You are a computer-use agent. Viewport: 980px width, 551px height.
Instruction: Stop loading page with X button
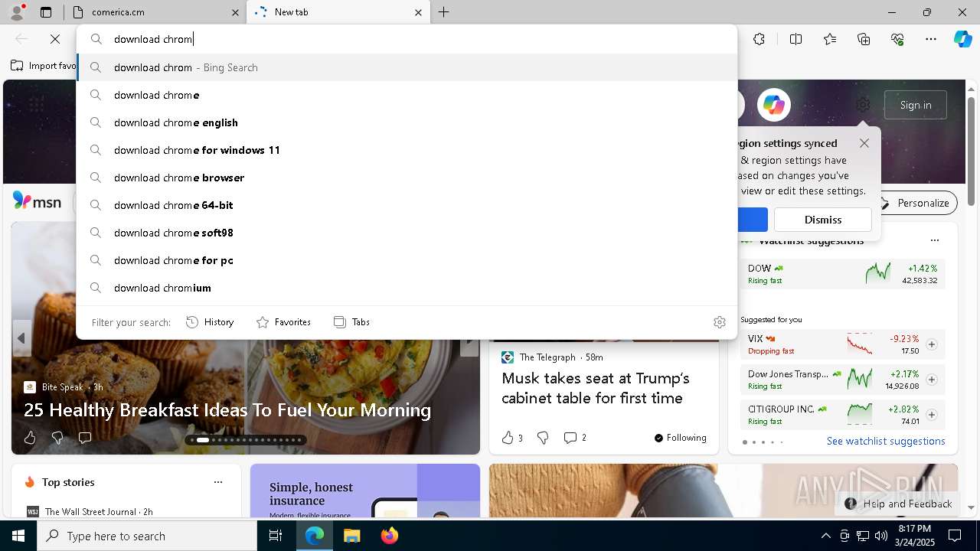tap(55, 39)
